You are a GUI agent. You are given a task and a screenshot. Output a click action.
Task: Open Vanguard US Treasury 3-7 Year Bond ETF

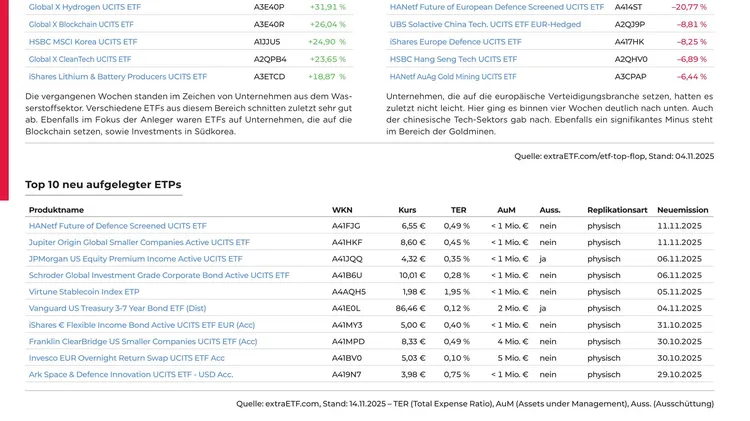pyautogui.click(x=117, y=308)
